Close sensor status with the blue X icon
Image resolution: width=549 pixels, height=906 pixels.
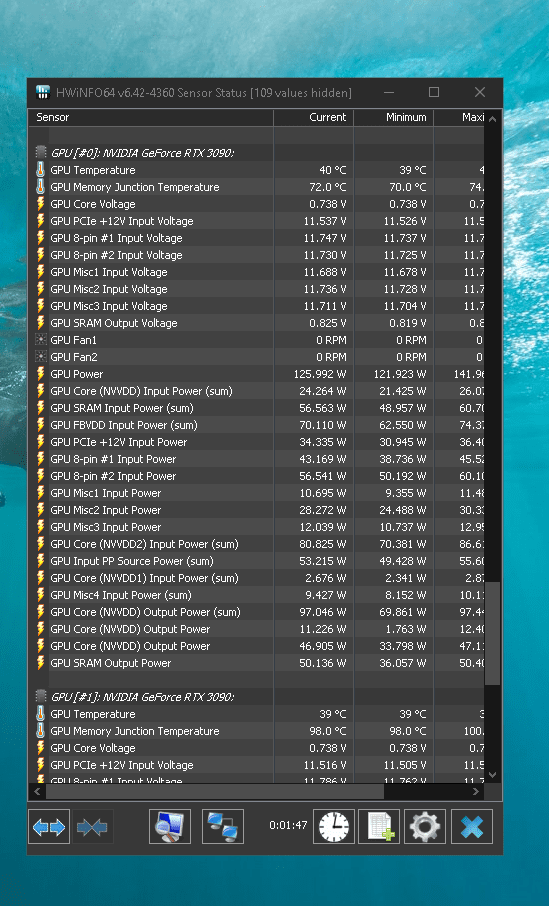(x=472, y=827)
